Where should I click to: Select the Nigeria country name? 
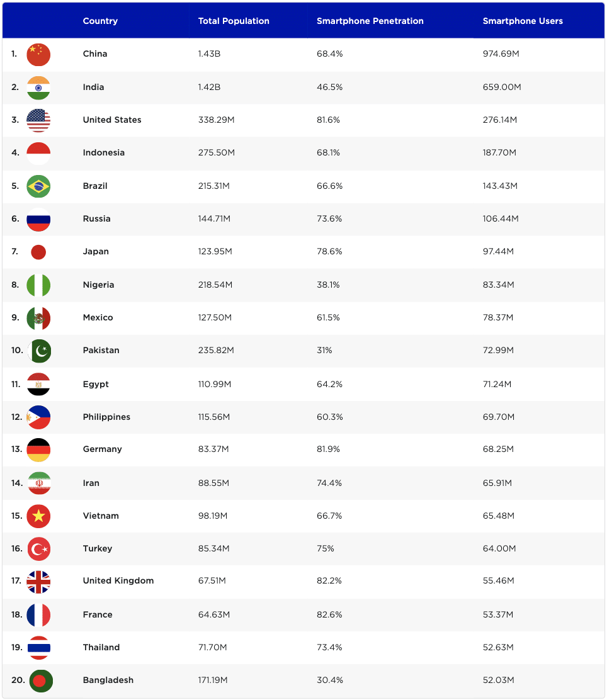(x=98, y=285)
